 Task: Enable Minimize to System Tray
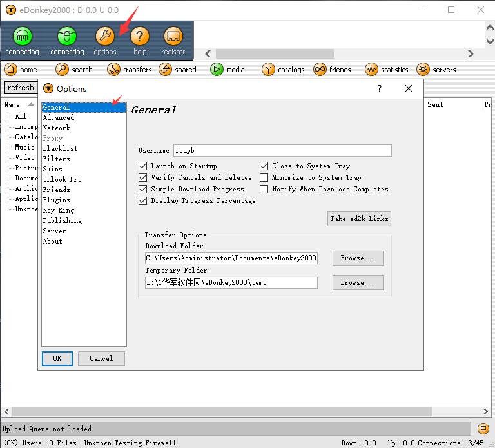point(264,177)
